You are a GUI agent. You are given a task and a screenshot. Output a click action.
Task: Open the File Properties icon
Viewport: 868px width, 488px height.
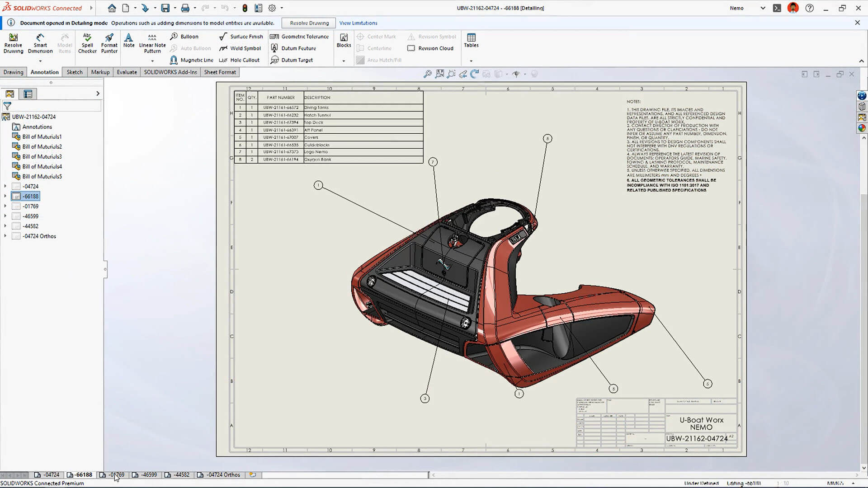point(259,8)
